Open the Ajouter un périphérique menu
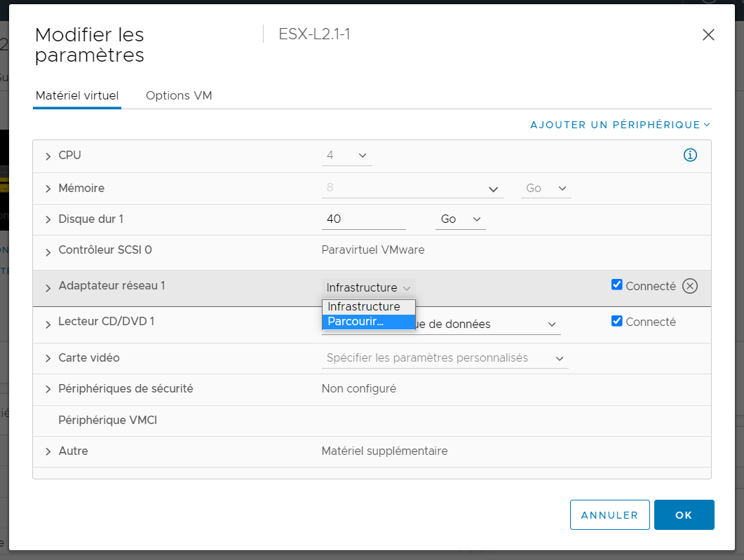744x560 pixels. pos(620,125)
